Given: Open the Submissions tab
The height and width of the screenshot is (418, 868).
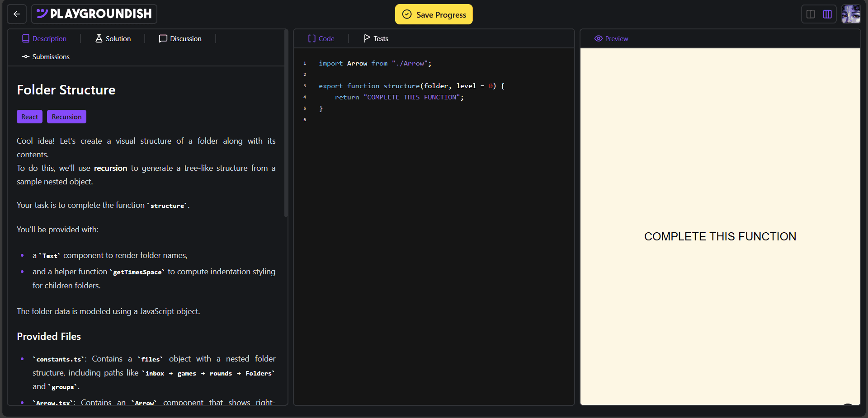Looking at the screenshot, I should pos(46,57).
